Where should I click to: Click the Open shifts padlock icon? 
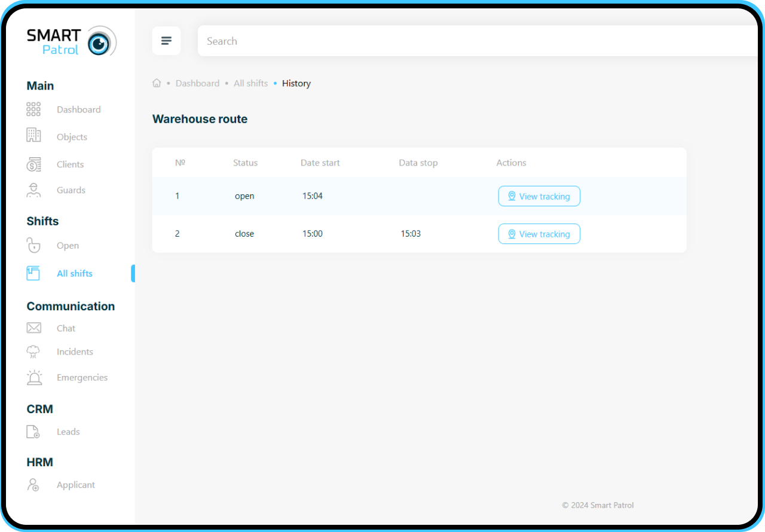click(x=33, y=246)
